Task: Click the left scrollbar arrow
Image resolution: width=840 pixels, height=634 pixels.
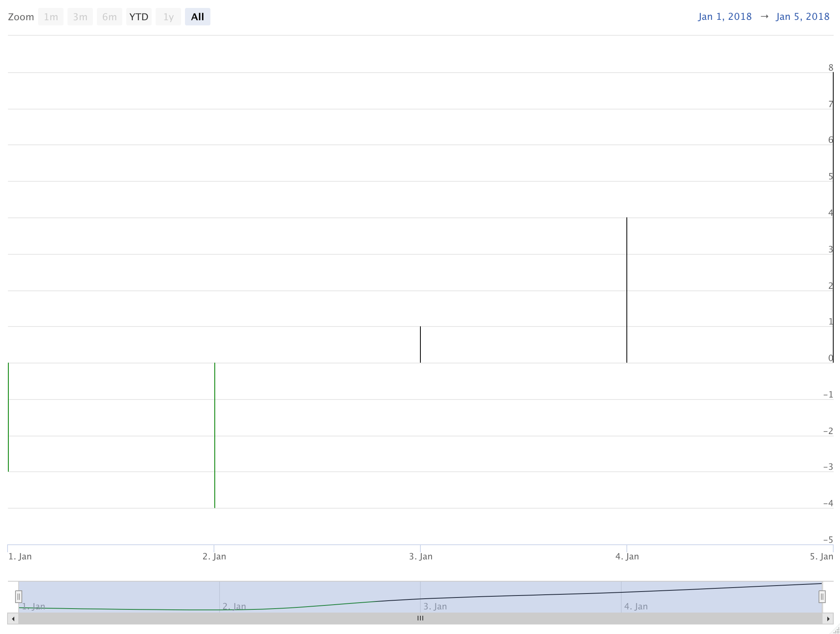Action: [13, 619]
